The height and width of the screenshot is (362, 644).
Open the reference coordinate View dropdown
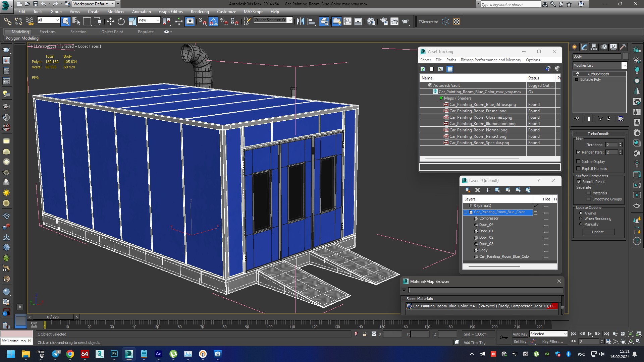(x=149, y=20)
